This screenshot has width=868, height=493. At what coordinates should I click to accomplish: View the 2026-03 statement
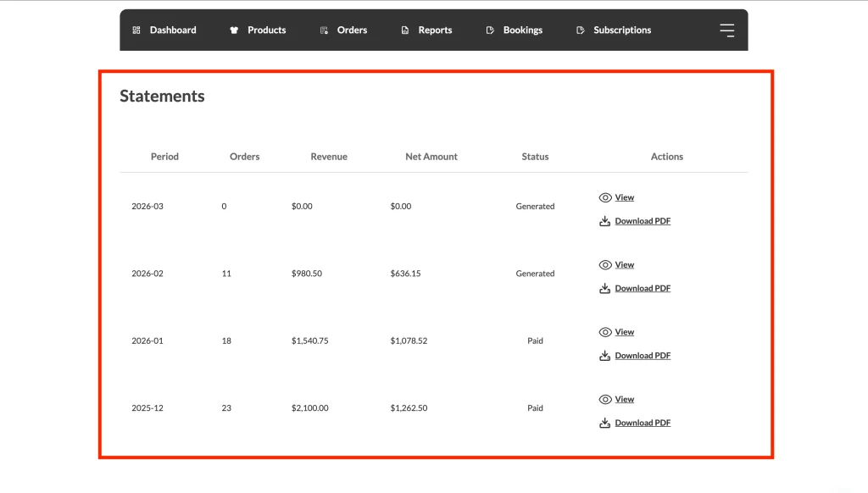[625, 197]
